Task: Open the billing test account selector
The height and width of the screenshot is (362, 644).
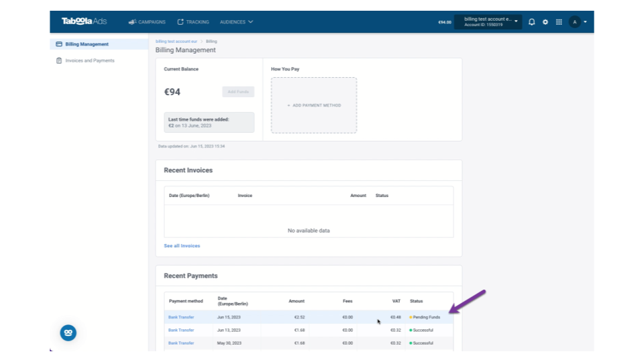Action: (x=488, y=21)
